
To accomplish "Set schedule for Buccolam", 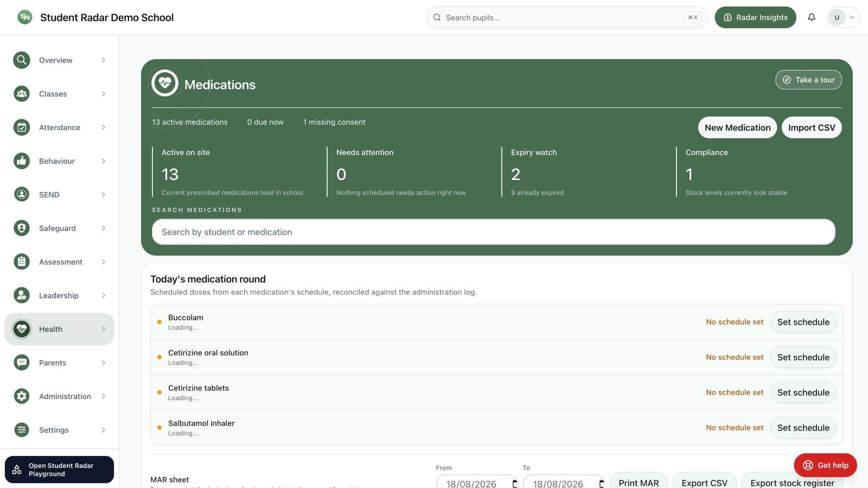I will point(803,322).
